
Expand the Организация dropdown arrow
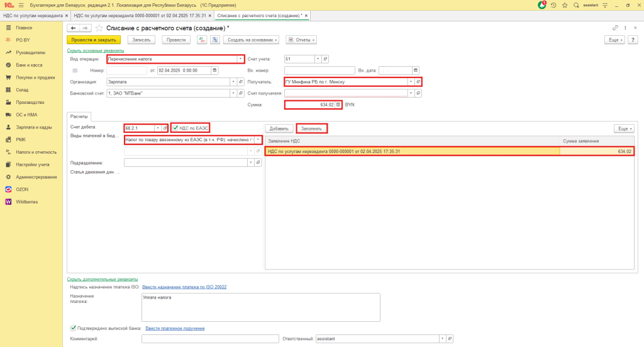pyautogui.click(x=233, y=82)
